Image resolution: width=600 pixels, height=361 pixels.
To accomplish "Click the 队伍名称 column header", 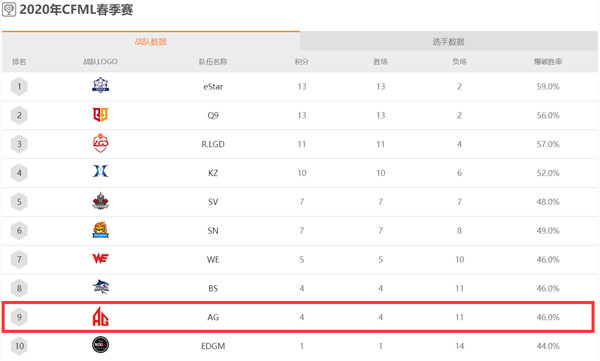I will (213, 62).
